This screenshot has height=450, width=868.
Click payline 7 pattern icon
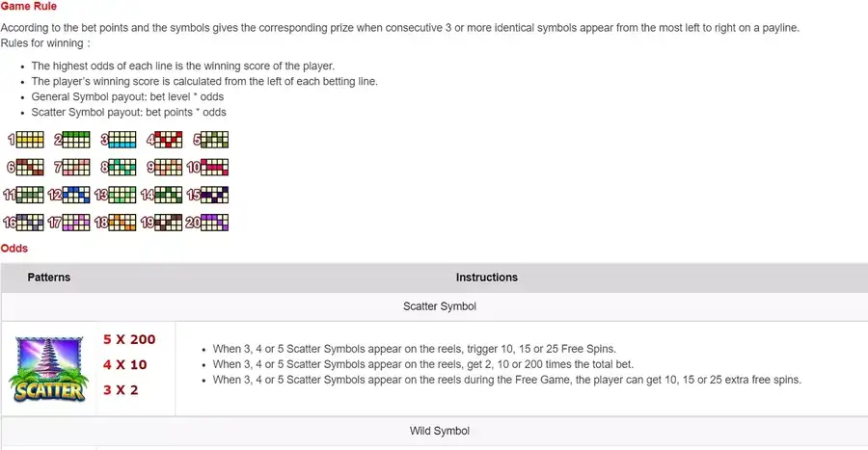72,167
